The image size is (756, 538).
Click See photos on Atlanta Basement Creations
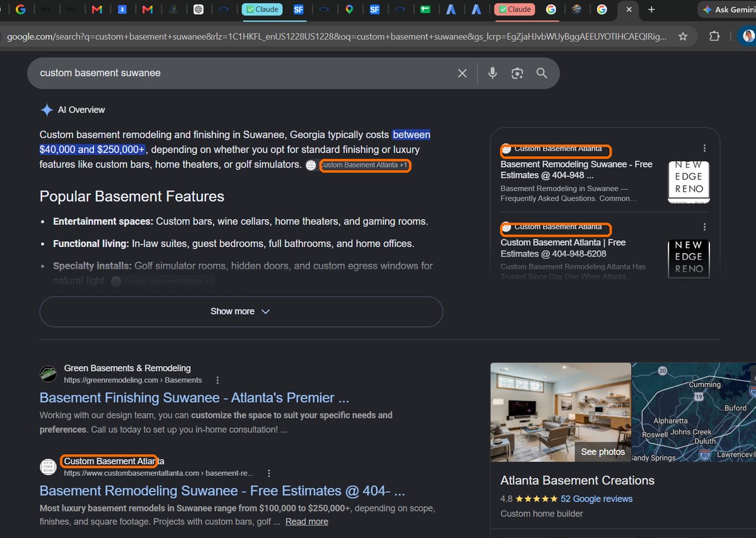coord(603,452)
